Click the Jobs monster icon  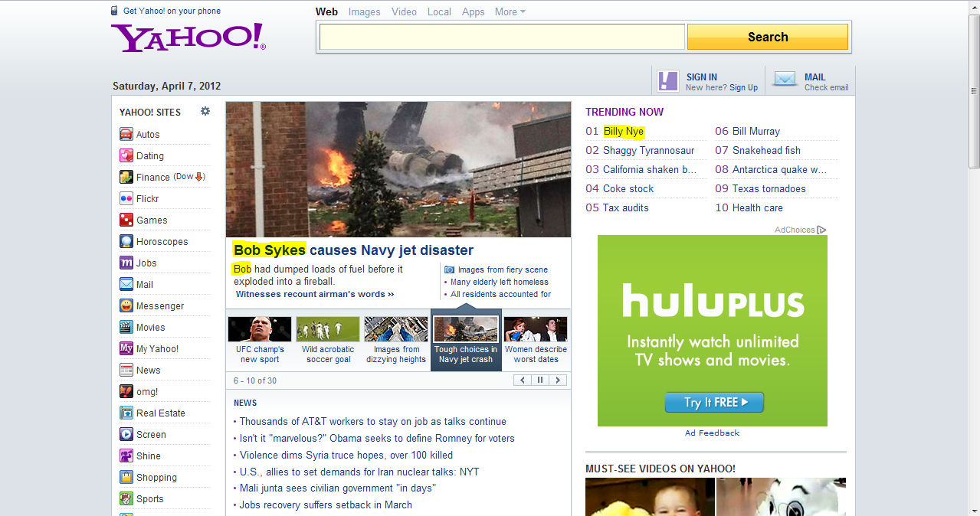click(126, 263)
